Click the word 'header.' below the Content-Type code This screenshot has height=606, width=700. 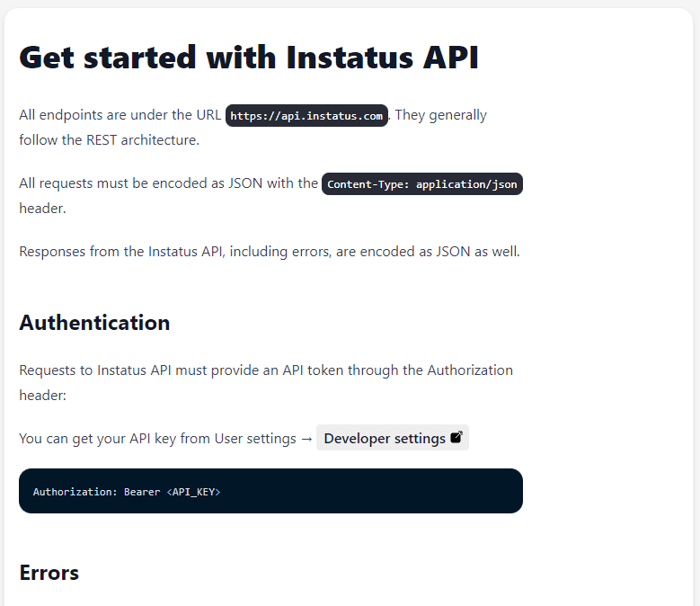(42, 208)
